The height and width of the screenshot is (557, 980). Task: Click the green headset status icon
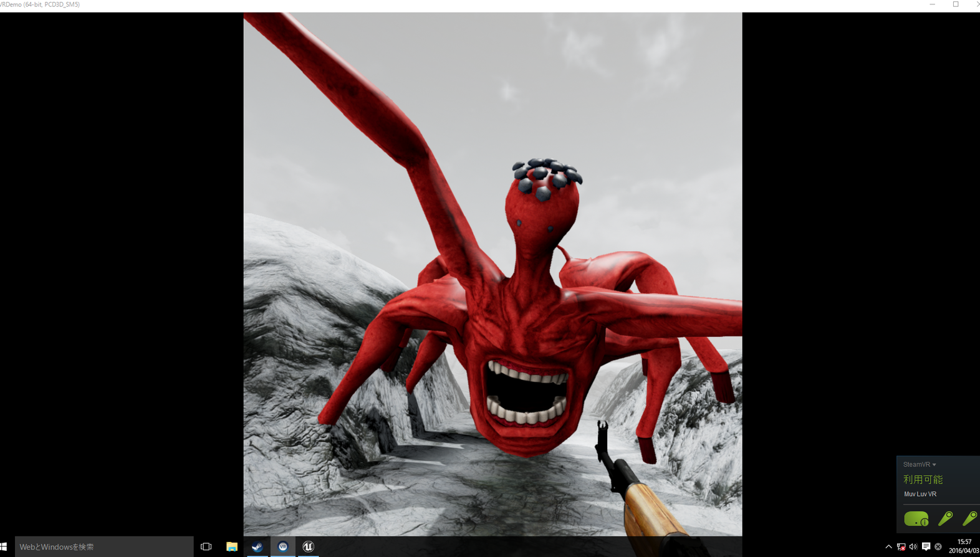point(916,518)
